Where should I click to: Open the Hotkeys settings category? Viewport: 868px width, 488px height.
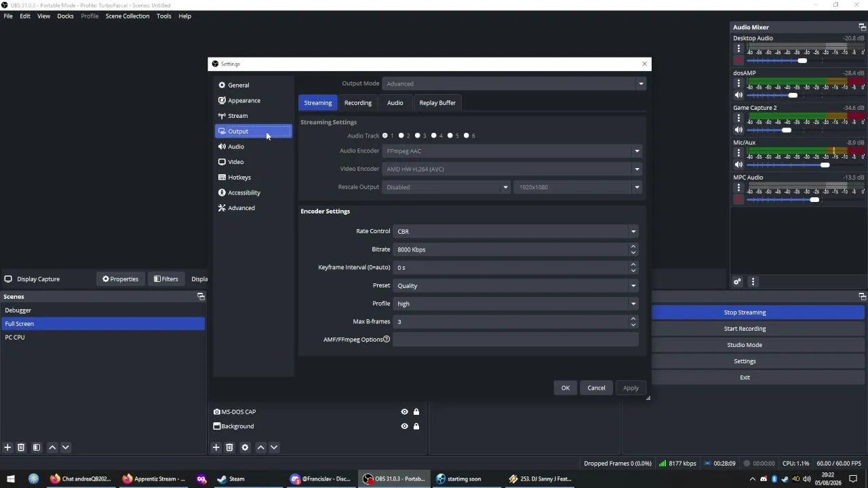click(x=254, y=178)
